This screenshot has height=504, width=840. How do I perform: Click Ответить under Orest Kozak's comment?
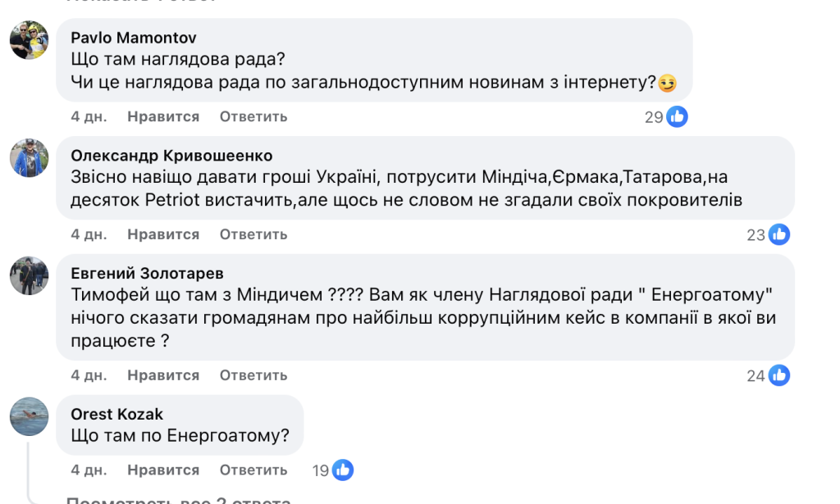point(253,470)
